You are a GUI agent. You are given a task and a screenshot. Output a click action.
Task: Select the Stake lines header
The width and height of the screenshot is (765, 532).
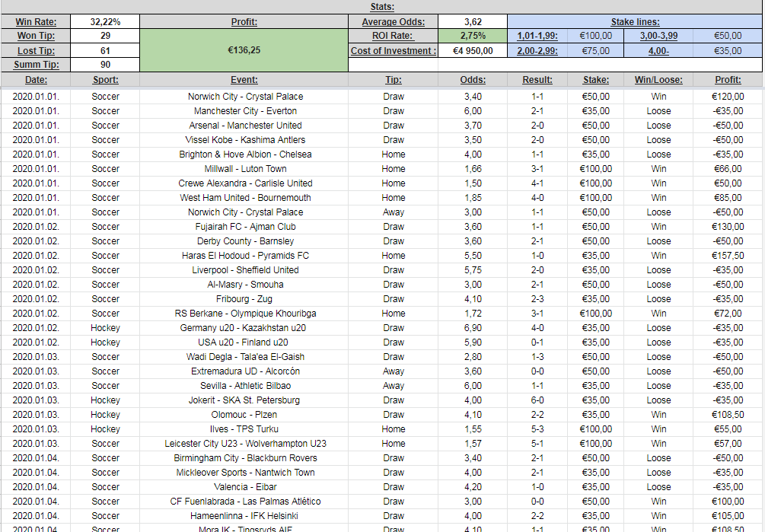click(x=635, y=22)
